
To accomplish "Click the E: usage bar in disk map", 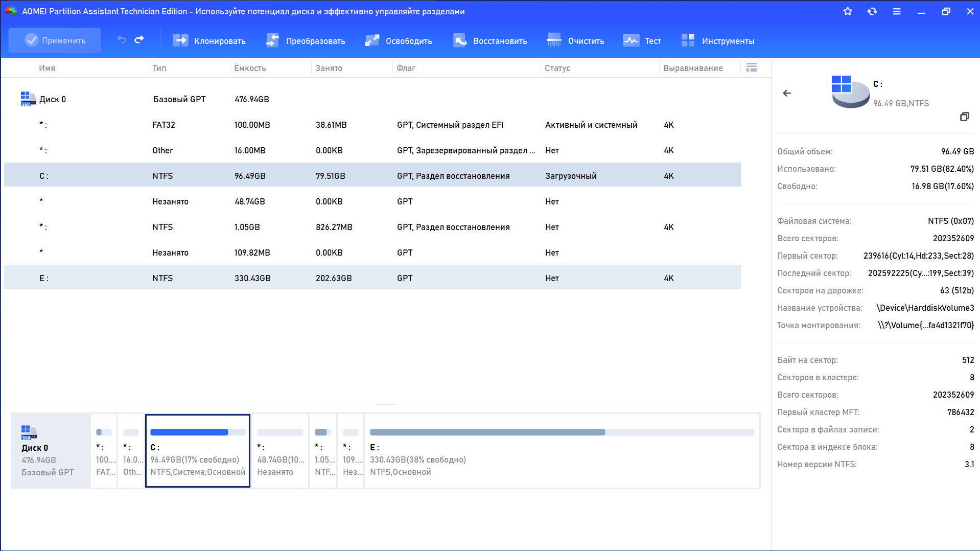I will (x=562, y=432).
